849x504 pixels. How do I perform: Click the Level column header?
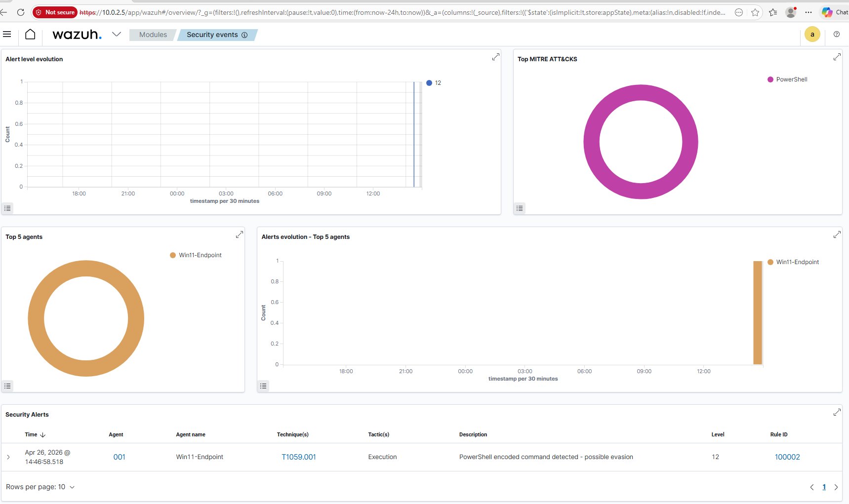[x=718, y=435]
